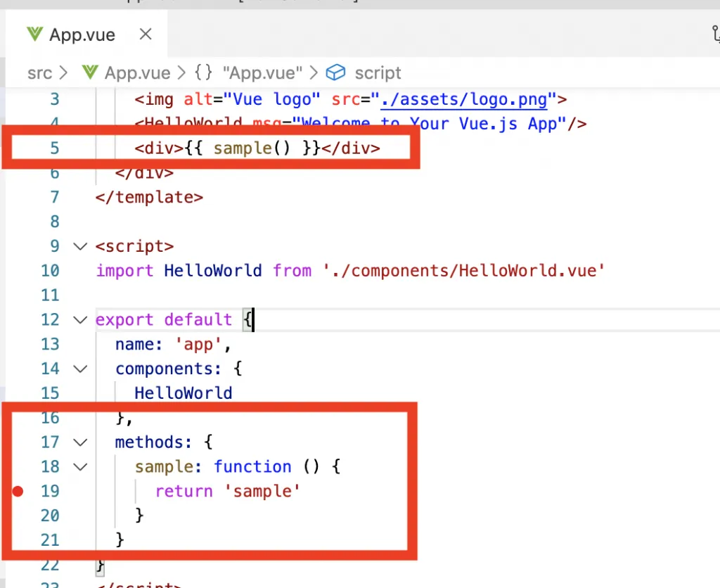The image size is (720, 588).
Task: Click the Vue file icon in the breadcrumb
Action: point(89,73)
